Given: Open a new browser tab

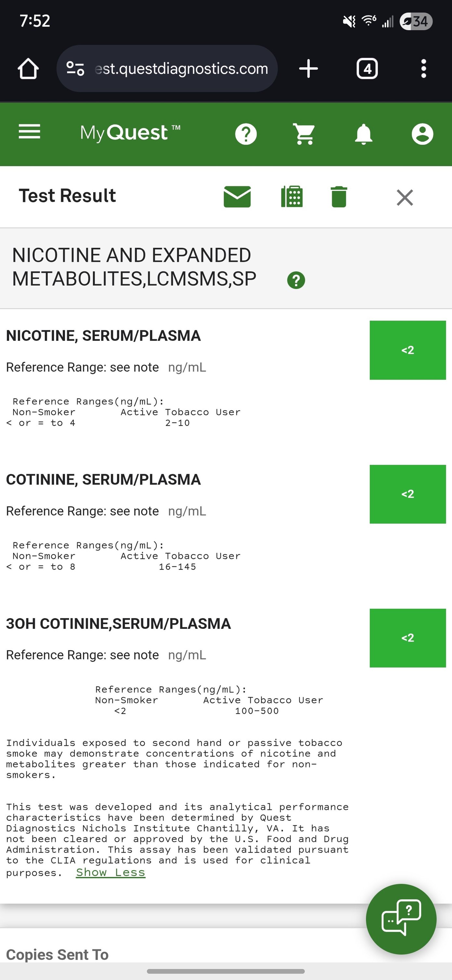Looking at the screenshot, I should pos(308,69).
